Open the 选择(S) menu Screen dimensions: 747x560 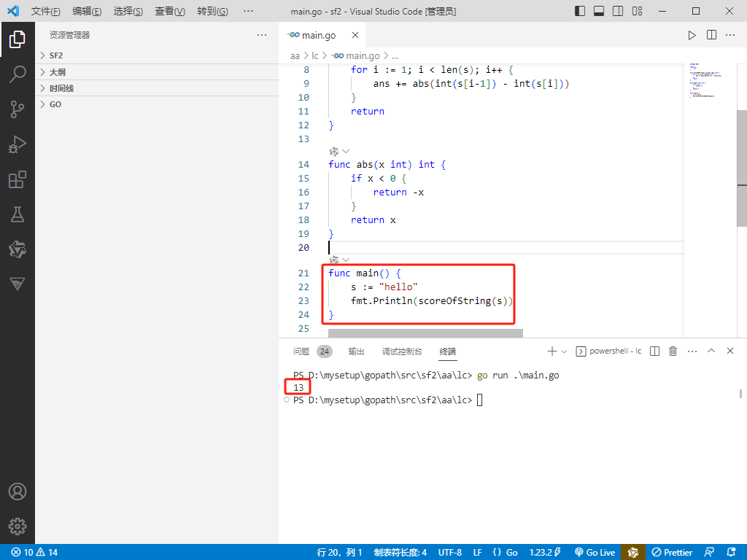point(128,11)
